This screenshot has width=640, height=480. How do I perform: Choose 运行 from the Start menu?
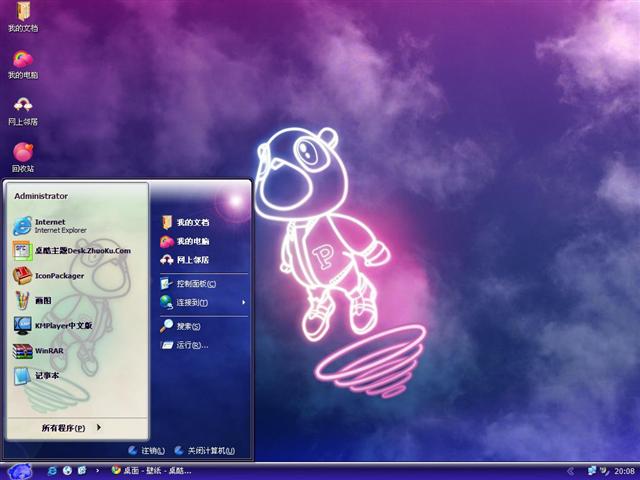[x=190, y=345]
